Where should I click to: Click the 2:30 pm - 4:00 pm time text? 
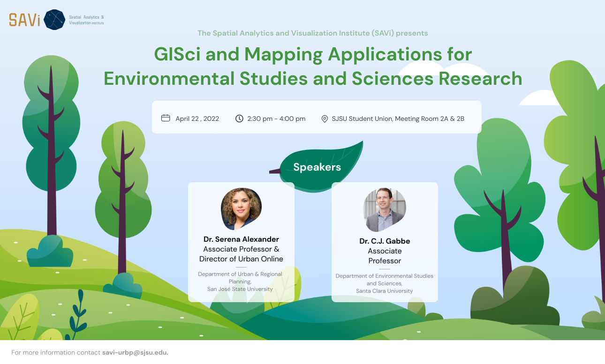click(x=276, y=119)
